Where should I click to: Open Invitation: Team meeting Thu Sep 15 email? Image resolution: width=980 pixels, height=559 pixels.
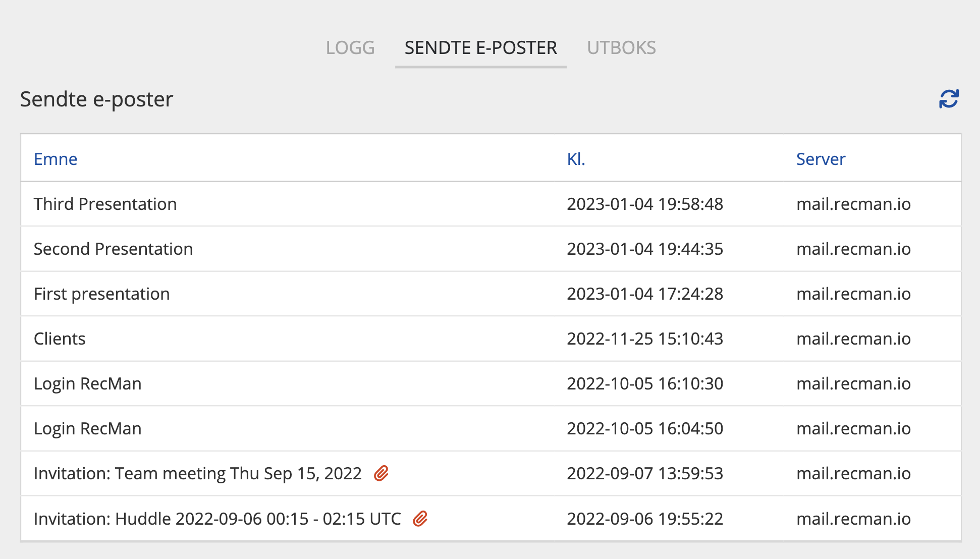(197, 473)
